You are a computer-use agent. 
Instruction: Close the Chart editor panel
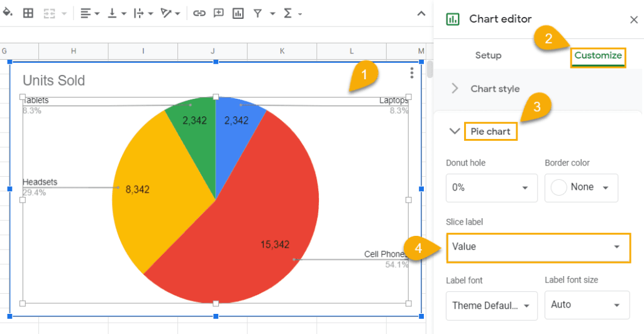[x=634, y=19]
